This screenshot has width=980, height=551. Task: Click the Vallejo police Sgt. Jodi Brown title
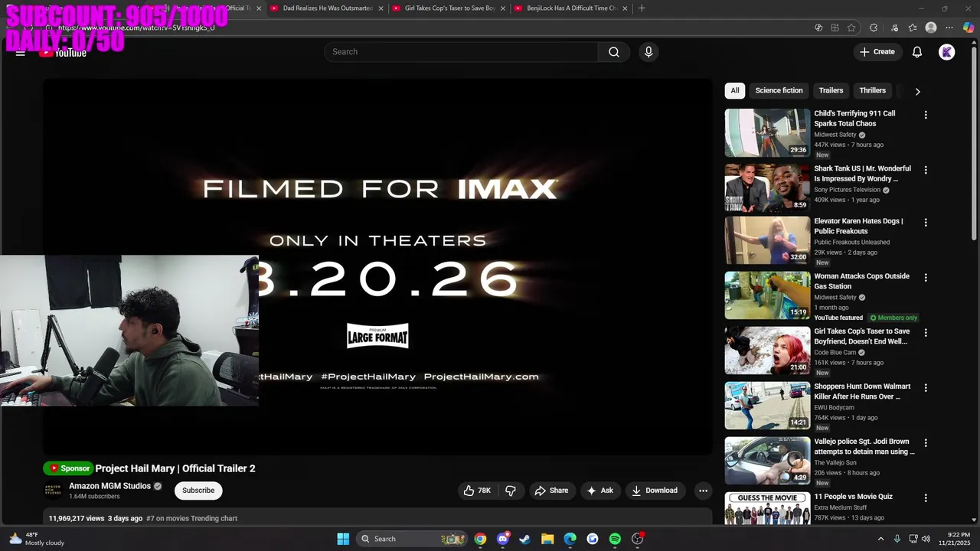[x=864, y=447]
